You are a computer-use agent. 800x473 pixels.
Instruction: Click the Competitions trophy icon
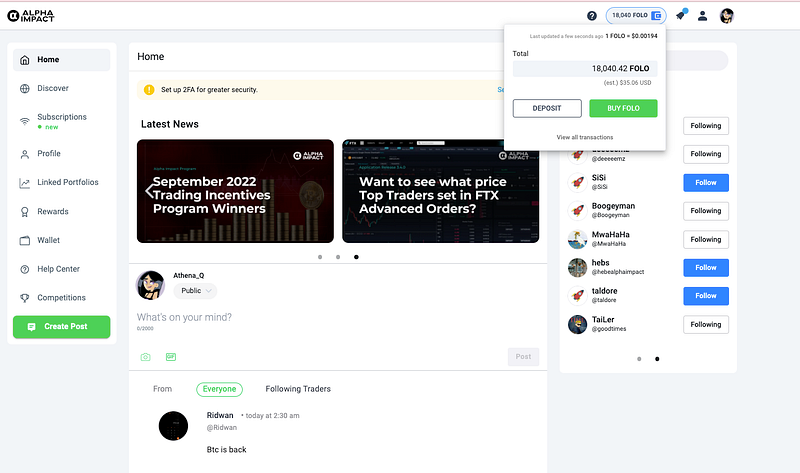pos(24,298)
